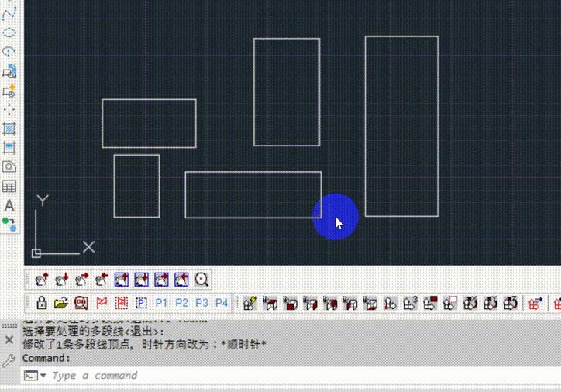Click the red dashed-frame flag icon
This screenshot has width=561, height=392.
tap(122, 303)
